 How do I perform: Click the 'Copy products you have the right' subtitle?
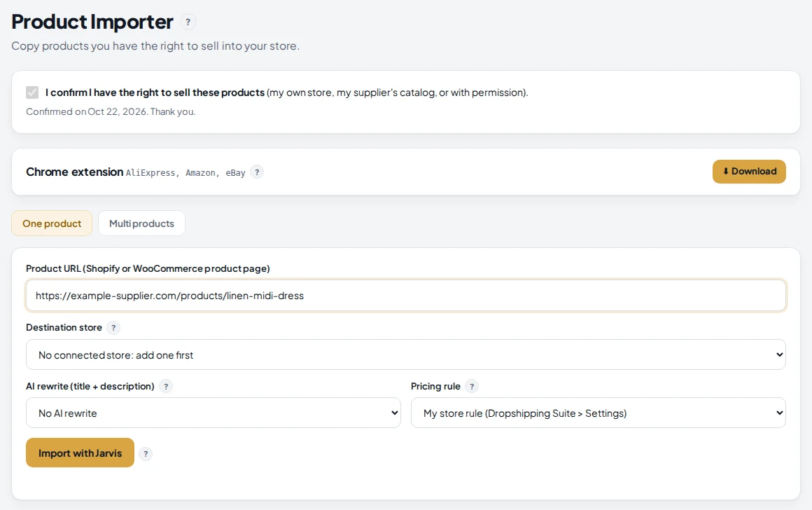coord(155,46)
